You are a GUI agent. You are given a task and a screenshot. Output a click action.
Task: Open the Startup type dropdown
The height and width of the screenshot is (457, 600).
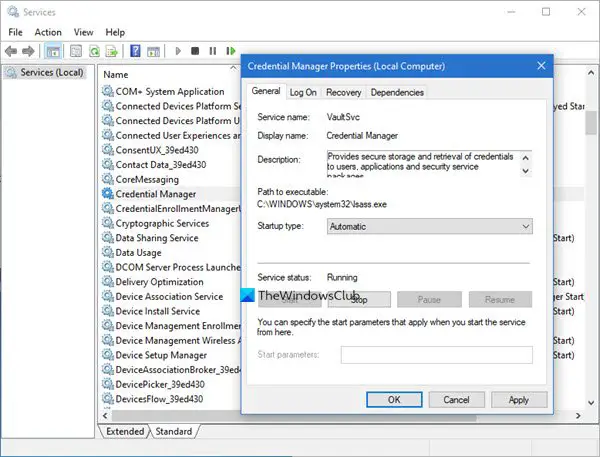click(429, 226)
